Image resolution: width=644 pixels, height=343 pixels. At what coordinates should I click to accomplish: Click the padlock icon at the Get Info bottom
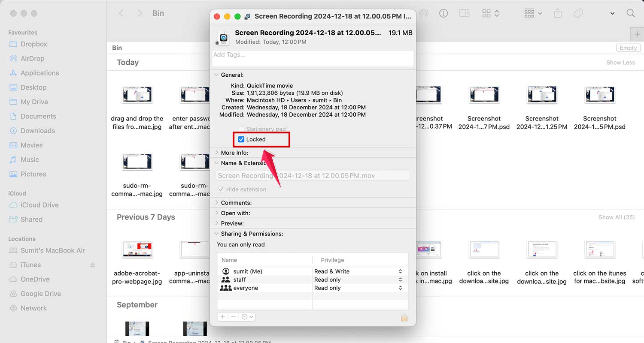tap(404, 318)
